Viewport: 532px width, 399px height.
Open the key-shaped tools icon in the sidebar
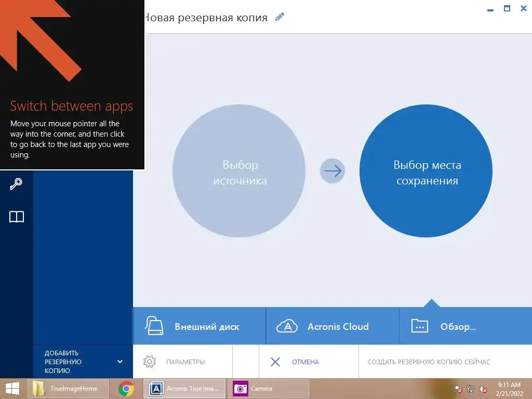[16, 184]
